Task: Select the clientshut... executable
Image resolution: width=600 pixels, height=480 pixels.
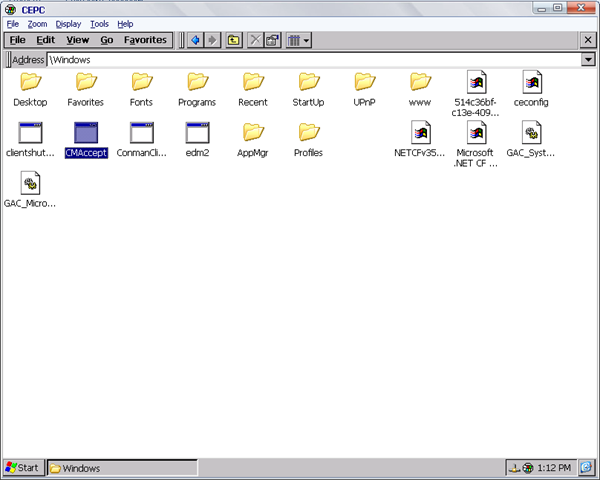Action: click(30, 140)
